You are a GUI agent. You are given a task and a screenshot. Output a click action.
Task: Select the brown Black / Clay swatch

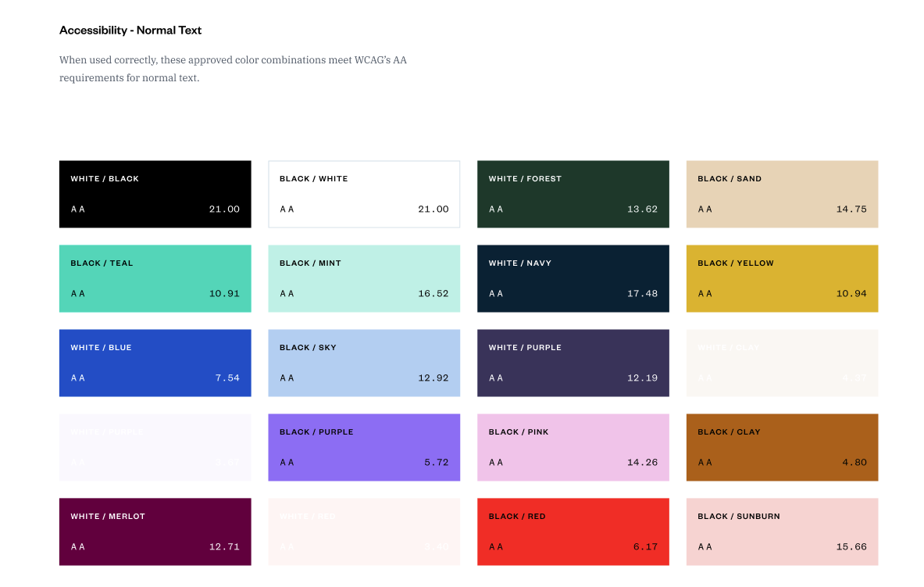coord(782,447)
